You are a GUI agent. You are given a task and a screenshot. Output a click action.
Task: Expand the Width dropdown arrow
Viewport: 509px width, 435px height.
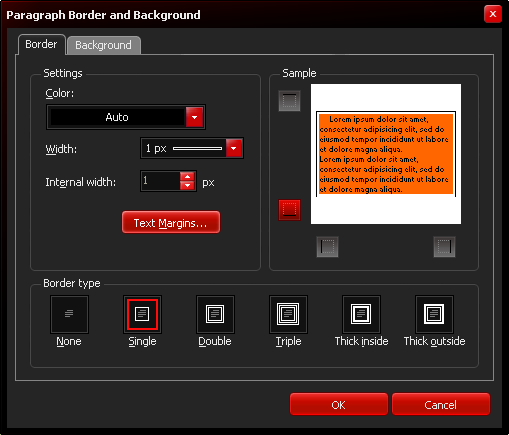[x=234, y=148]
